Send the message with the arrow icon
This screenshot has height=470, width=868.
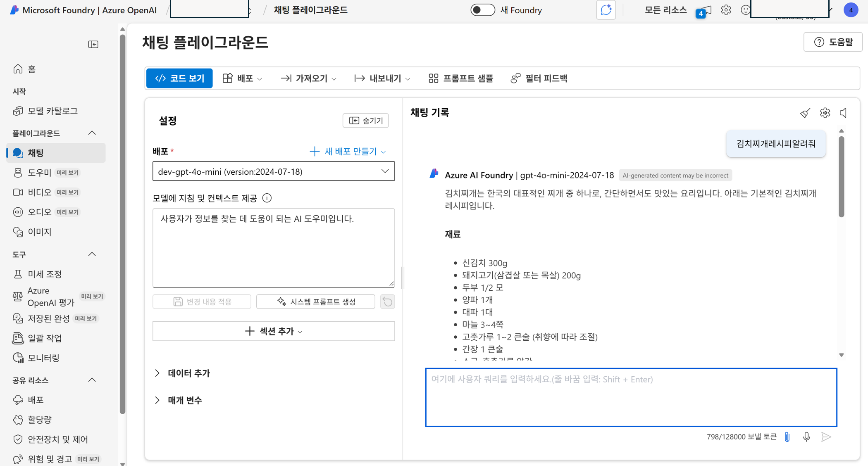(826, 437)
